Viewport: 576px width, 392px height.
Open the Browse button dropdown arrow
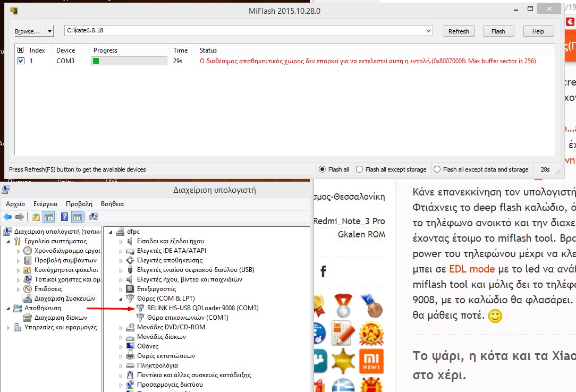(50, 31)
